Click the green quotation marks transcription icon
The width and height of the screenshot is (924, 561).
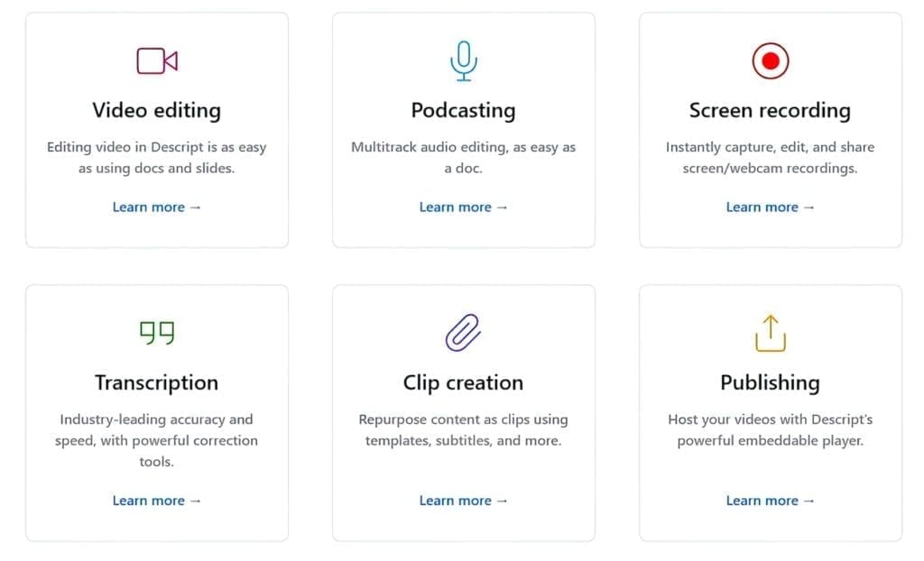[157, 333]
